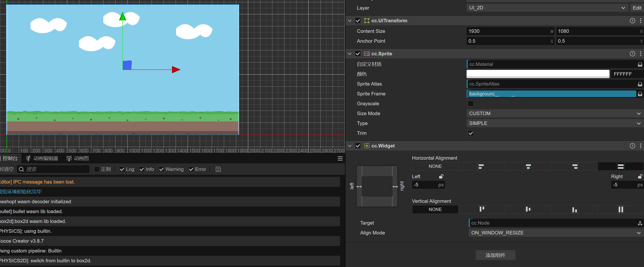This screenshot has height=267, width=644.
Task: Open the console log file icon
Action: coord(218,169)
